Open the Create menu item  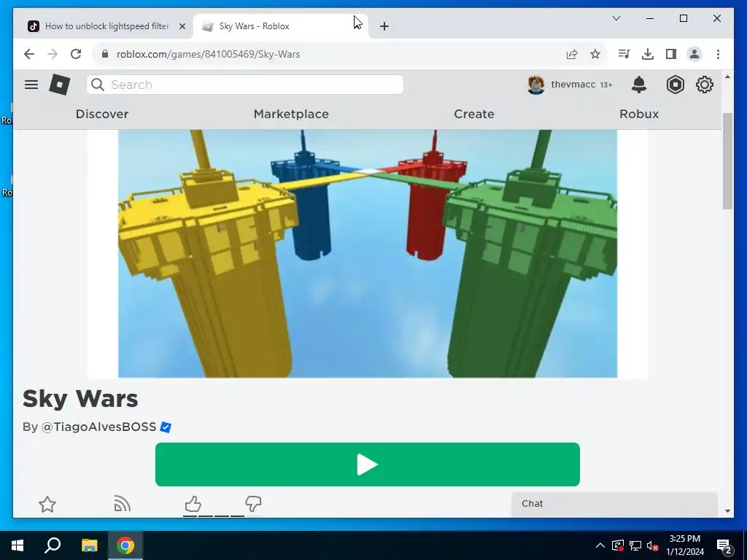pyautogui.click(x=474, y=114)
